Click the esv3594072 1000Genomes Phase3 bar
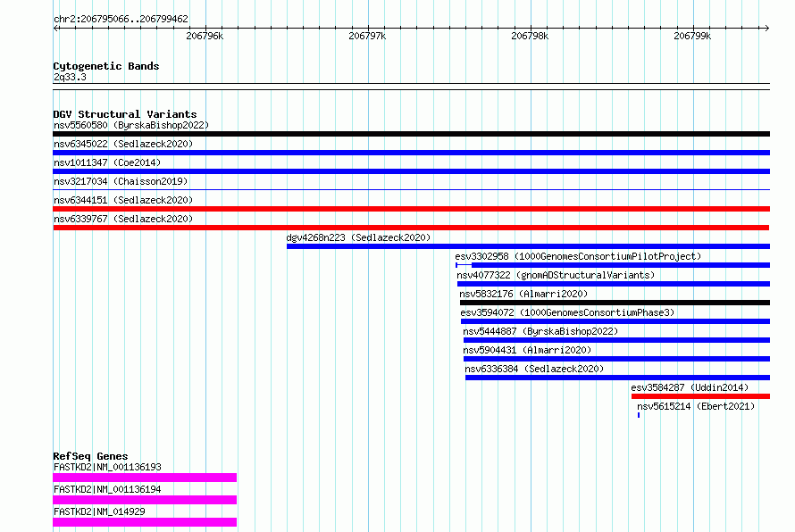This screenshot has width=795, height=532. point(615,321)
